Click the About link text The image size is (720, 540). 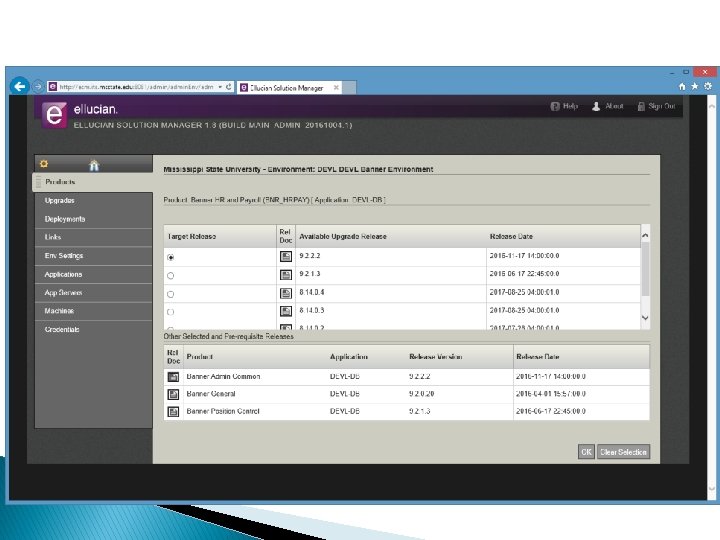click(614, 106)
